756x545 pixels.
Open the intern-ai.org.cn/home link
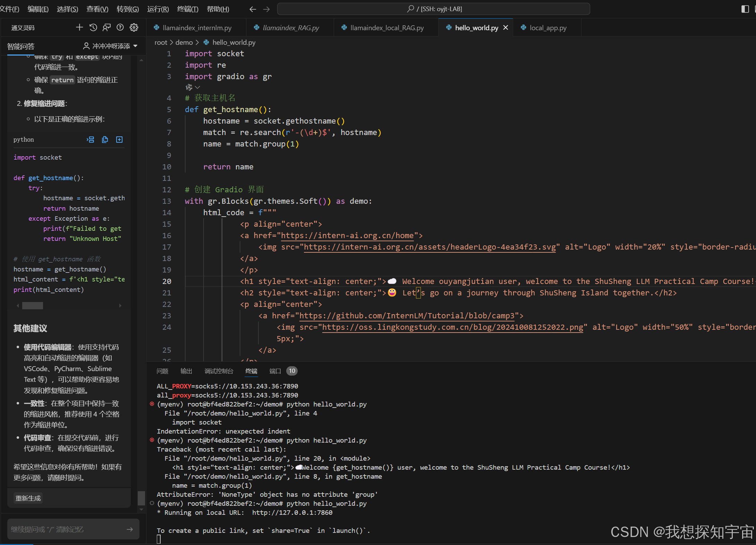[347, 236]
